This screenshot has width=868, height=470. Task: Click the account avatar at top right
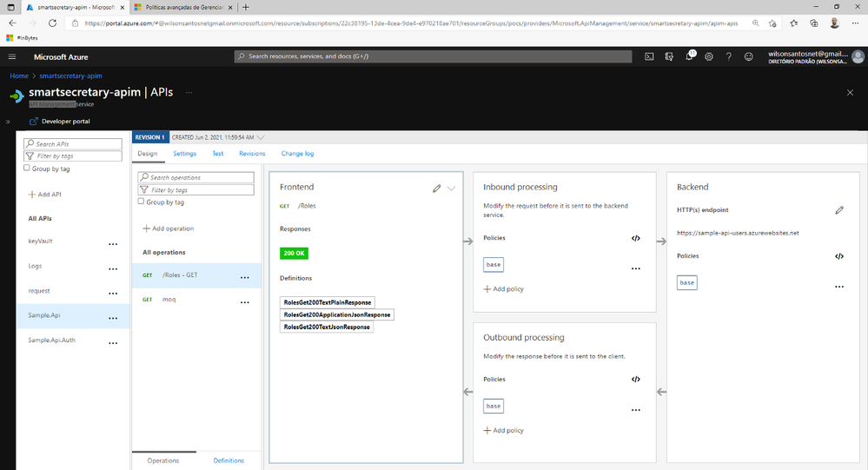[858, 56]
